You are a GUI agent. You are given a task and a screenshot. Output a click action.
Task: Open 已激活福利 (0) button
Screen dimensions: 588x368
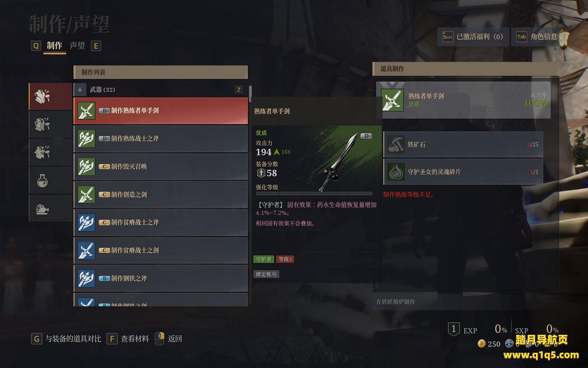click(473, 37)
